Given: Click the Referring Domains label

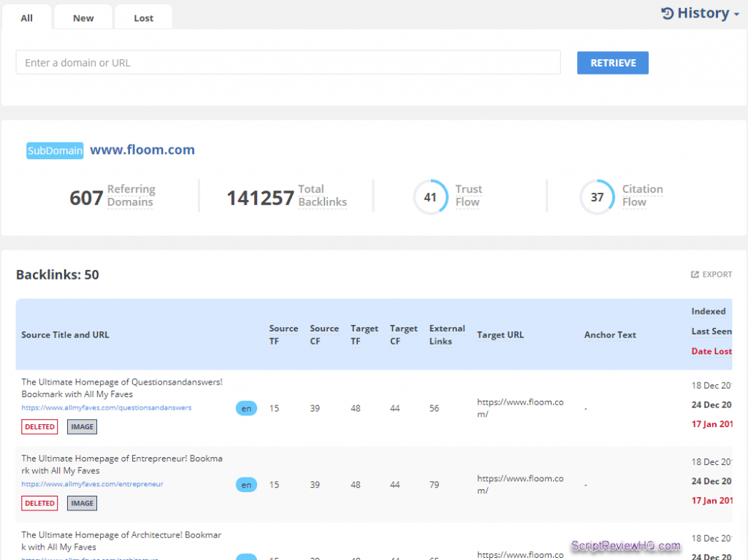Looking at the screenshot, I should click(x=131, y=196).
